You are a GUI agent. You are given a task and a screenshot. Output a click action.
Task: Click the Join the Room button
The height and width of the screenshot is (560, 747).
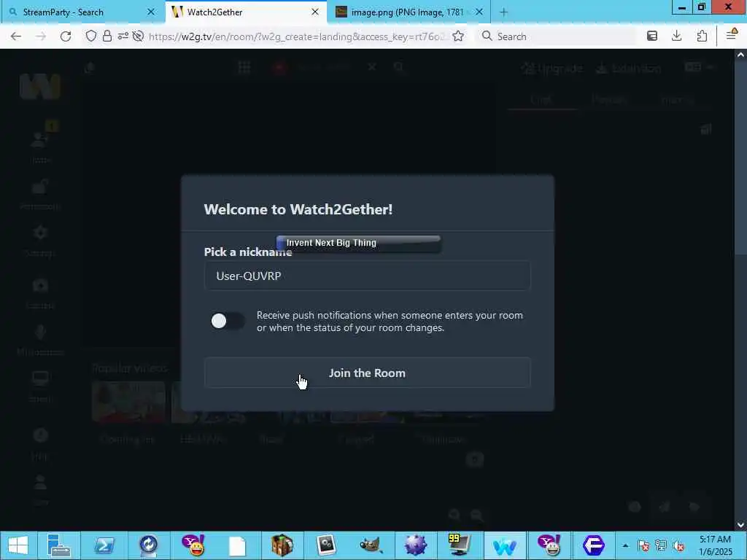368,373
